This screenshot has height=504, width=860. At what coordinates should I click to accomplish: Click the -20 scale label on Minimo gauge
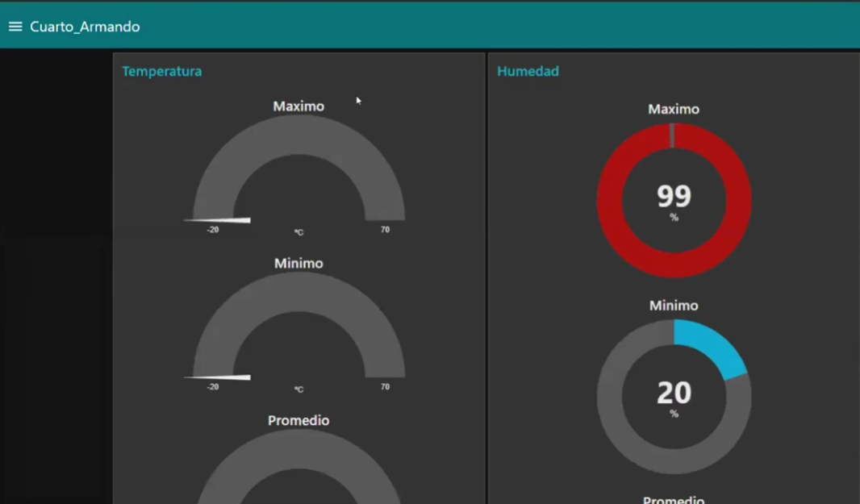(213, 386)
